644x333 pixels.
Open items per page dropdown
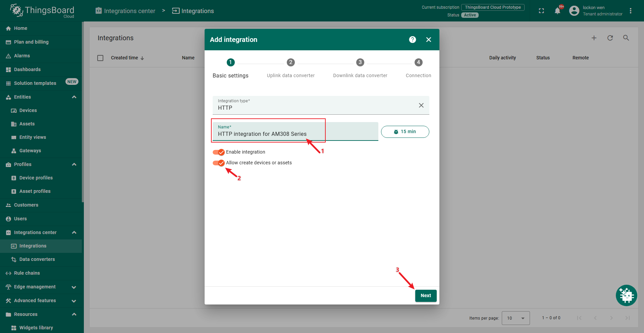tap(516, 318)
